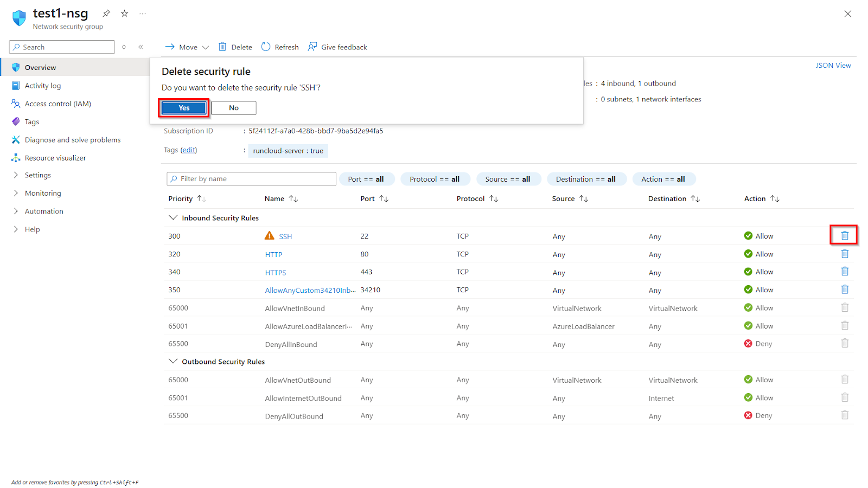Open Activity log in the sidebar
The width and height of the screenshot is (868, 488).
click(x=42, y=86)
